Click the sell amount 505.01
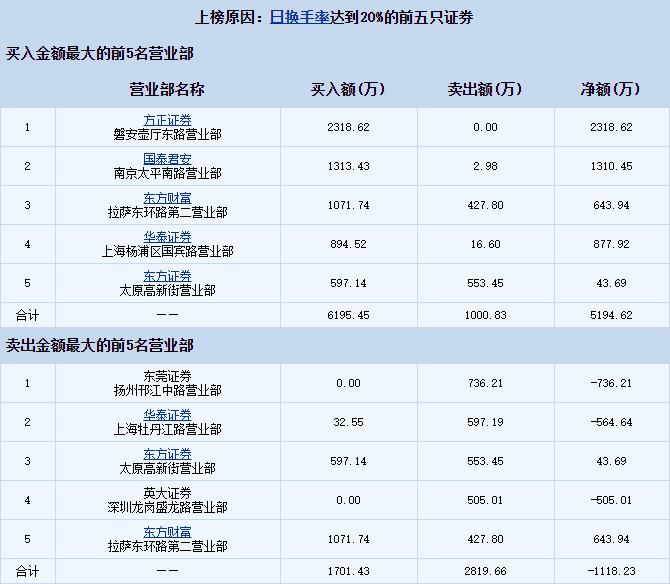Viewport: 670px width, 584px height. [x=485, y=500]
